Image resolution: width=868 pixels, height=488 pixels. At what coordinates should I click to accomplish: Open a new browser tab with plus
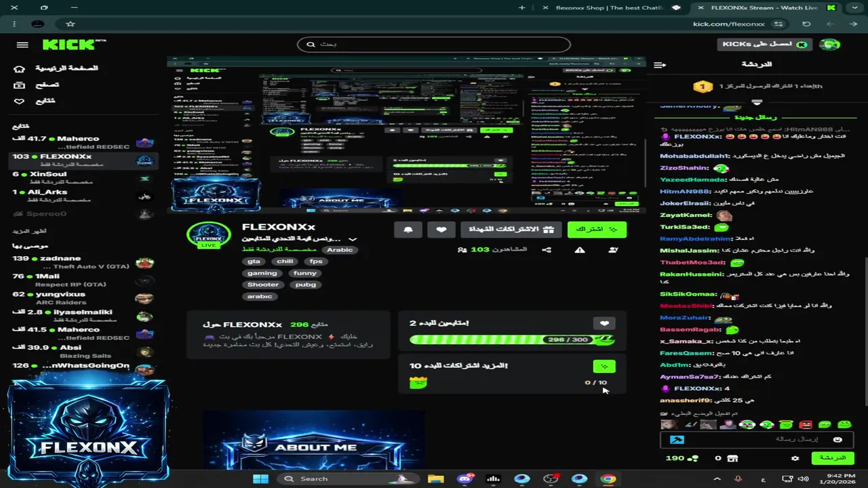pyautogui.click(x=521, y=8)
